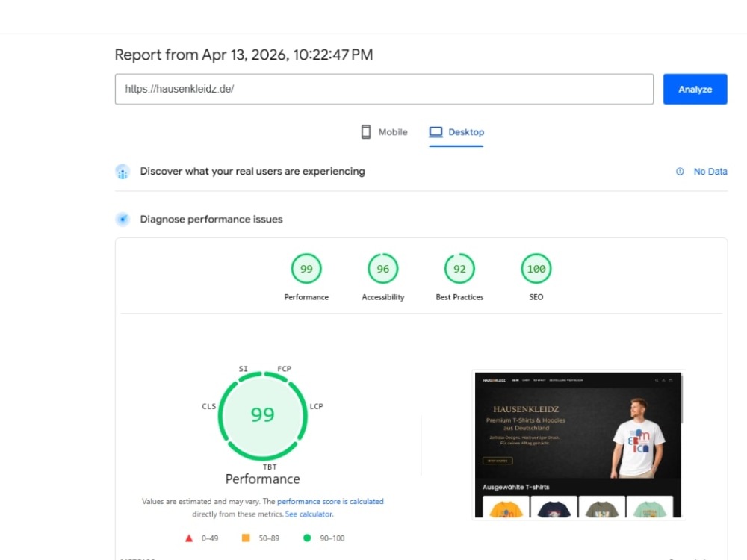
Task: Click the info icon beside No Data
Action: pos(680,172)
